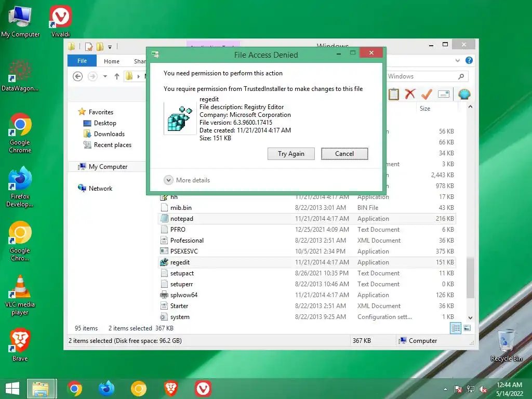This screenshot has height=399, width=532.
Task: Go forward in Explorer navigation
Action: click(x=92, y=76)
